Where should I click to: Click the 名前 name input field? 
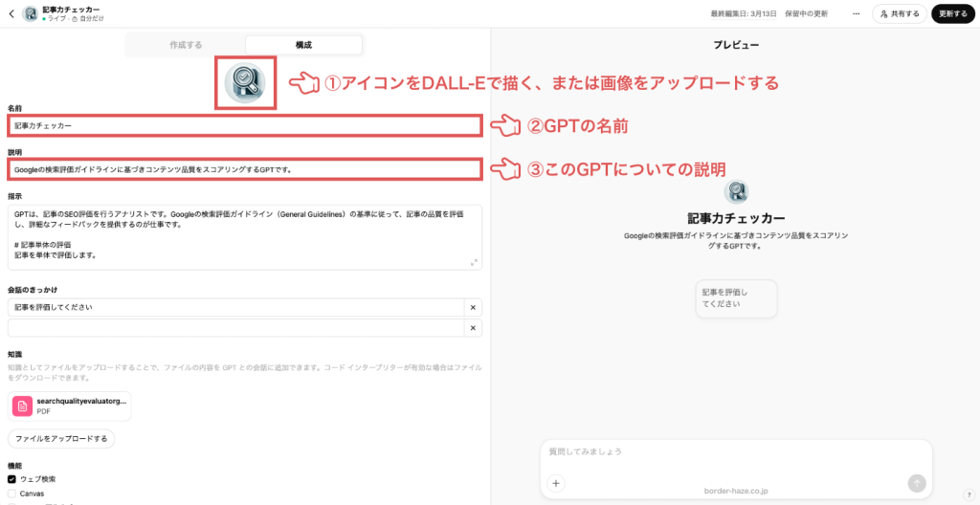[x=244, y=125]
